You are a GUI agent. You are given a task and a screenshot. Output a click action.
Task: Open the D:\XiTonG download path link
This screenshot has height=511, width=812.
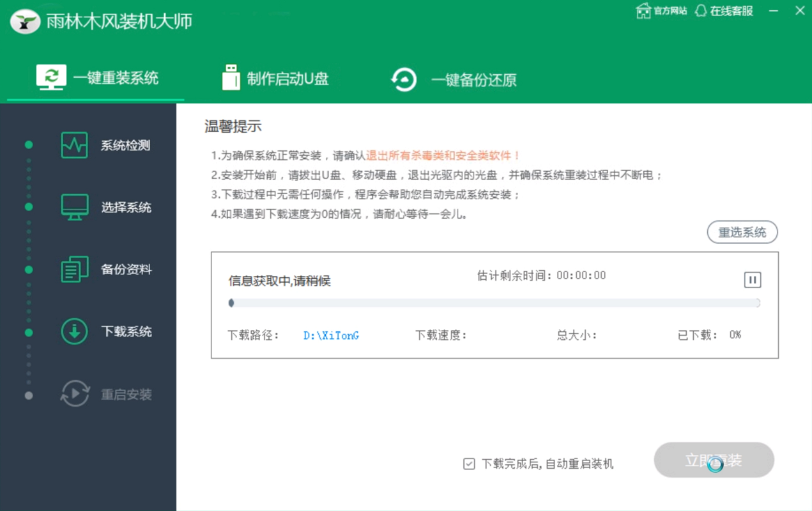click(x=331, y=335)
